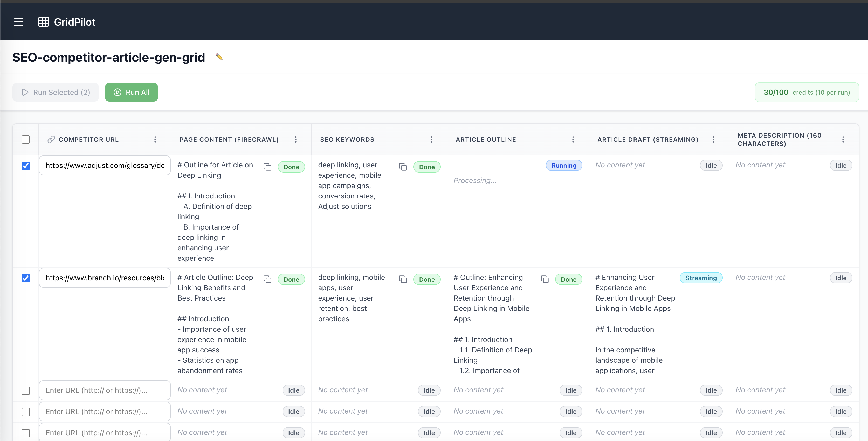Copy the branch.io row Article Outline cell
This screenshot has width=868, height=441.
click(545, 279)
